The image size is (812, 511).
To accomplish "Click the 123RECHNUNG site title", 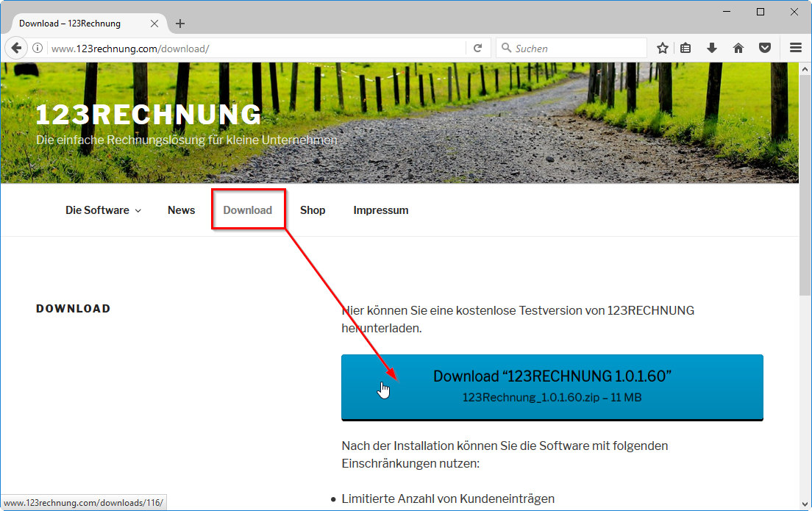I will tap(149, 115).
